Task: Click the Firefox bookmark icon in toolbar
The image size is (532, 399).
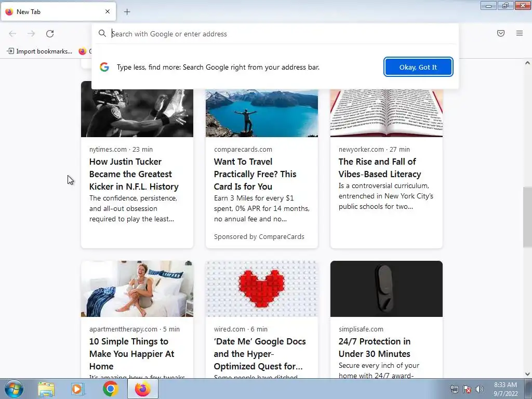Action: (x=83, y=51)
